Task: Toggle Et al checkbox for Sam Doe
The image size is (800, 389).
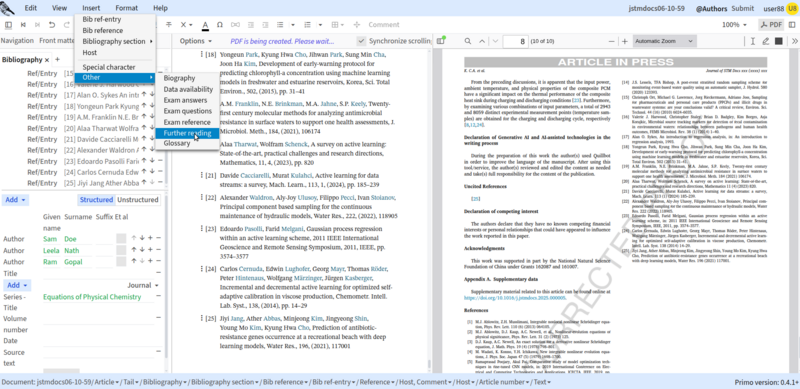Action: [121, 238]
